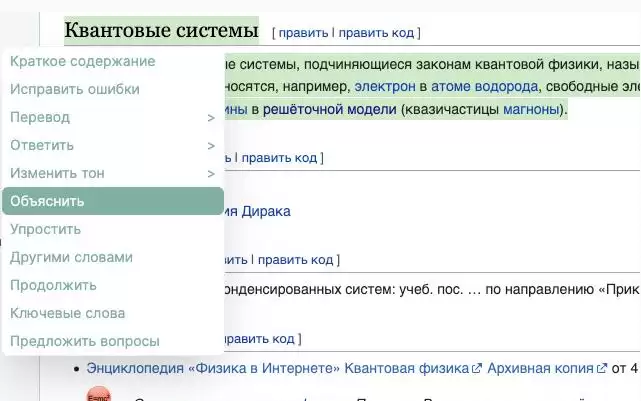Select the Продолжить menu entry
This screenshot has width=641, height=401.
[x=113, y=285]
